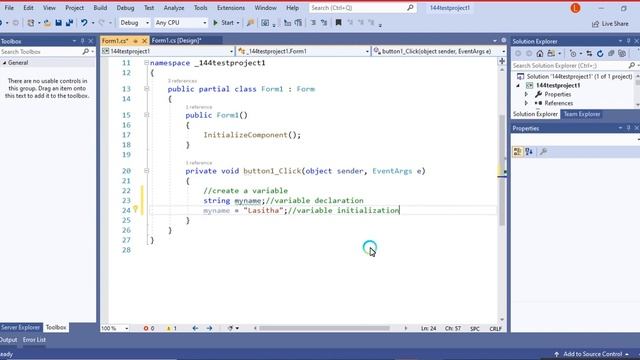Click the Save All toolbar icon
The width and height of the screenshot is (640, 360).
pyautogui.click(x=69, y=23)
